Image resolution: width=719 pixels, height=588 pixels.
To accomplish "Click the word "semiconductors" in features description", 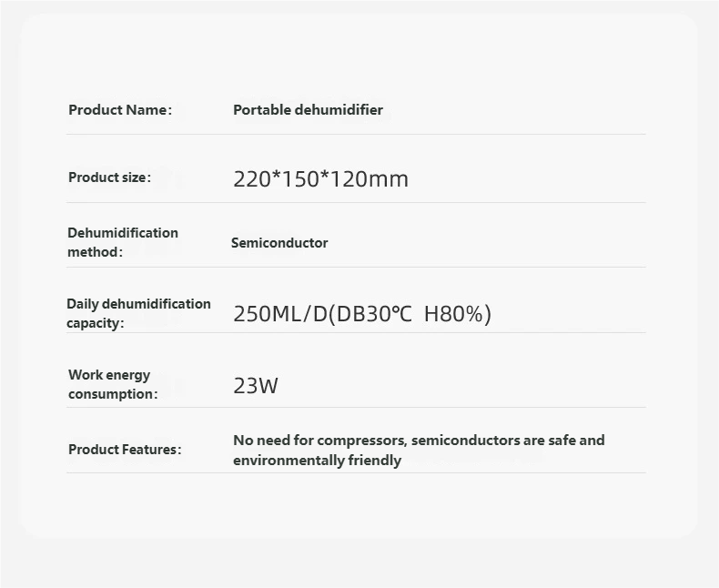I will (465, 441).
